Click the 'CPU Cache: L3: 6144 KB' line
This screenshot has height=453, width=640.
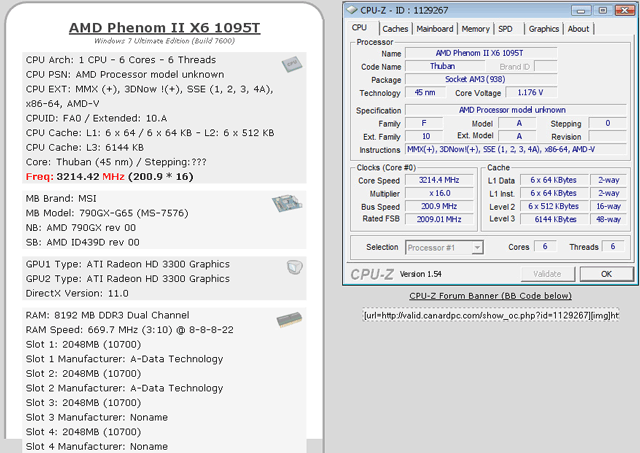pos(84,147)
